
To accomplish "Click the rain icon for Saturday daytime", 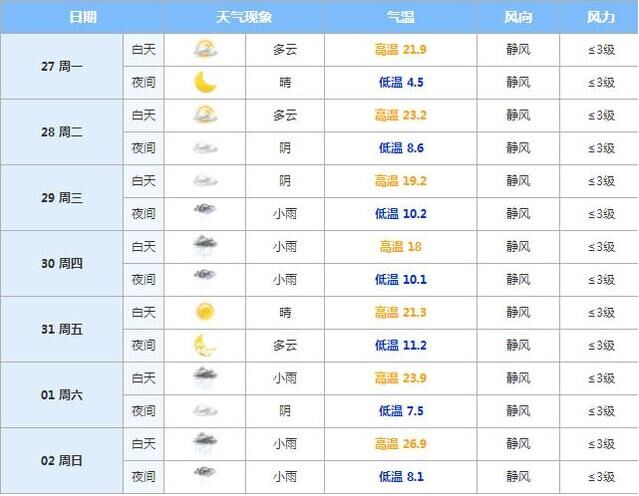I will pyautogui.click(x=205, y=377).
